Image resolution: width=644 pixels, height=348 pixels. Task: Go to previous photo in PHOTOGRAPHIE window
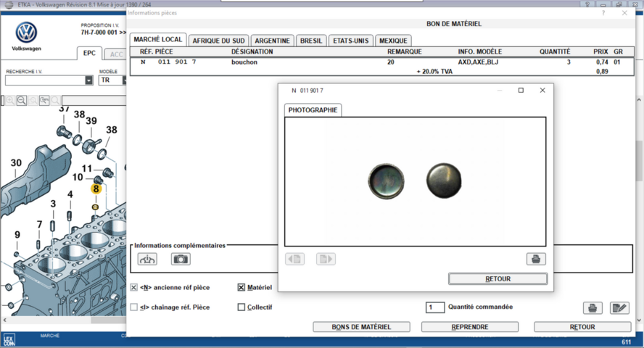295,259
